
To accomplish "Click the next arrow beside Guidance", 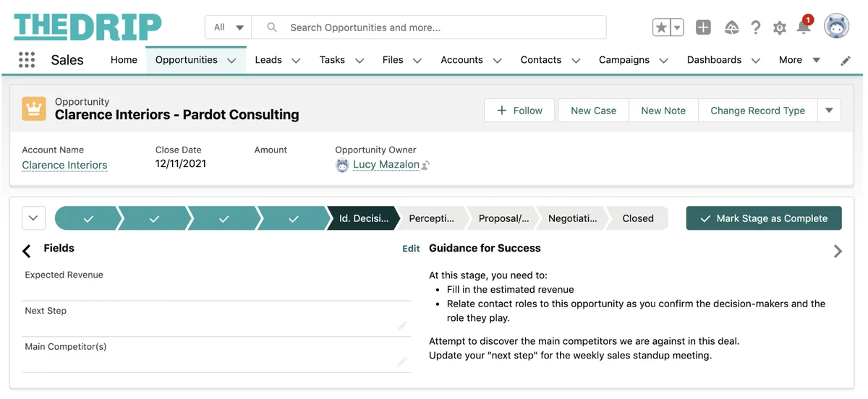I will 838,251.
